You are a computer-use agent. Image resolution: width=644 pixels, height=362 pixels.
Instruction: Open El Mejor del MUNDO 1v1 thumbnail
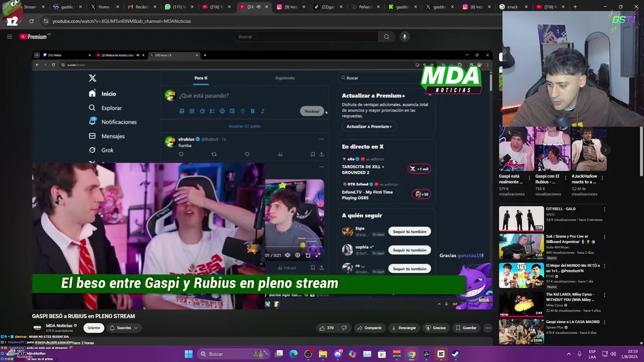pos(521,276)
